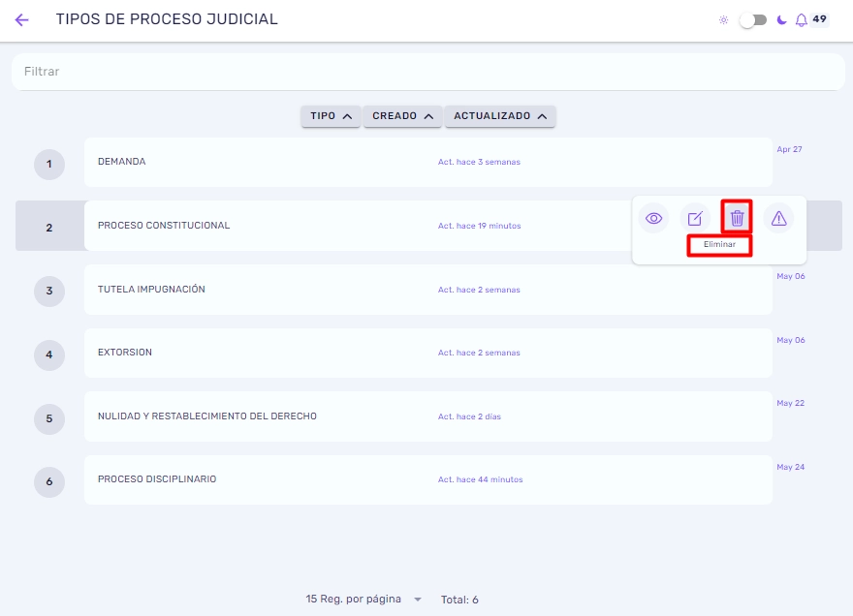Go back using the purple arrow

pyautogui.click(x=21, y=20)
